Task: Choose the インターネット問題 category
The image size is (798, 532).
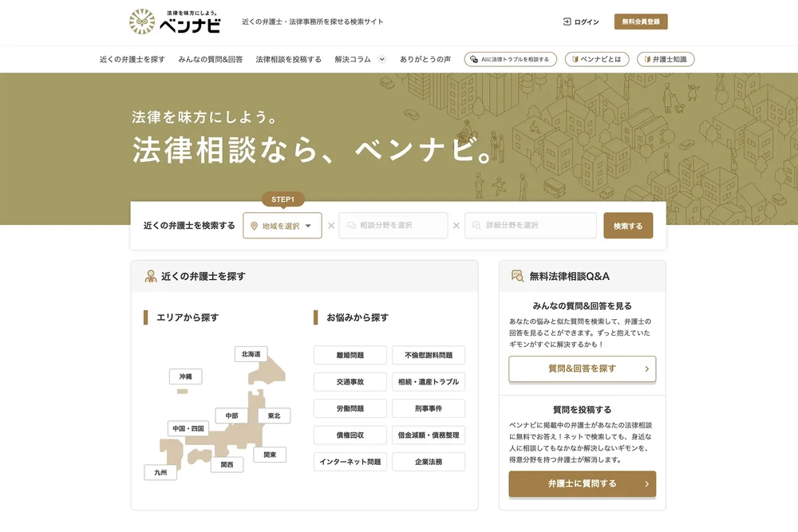Action: [350, 462]
